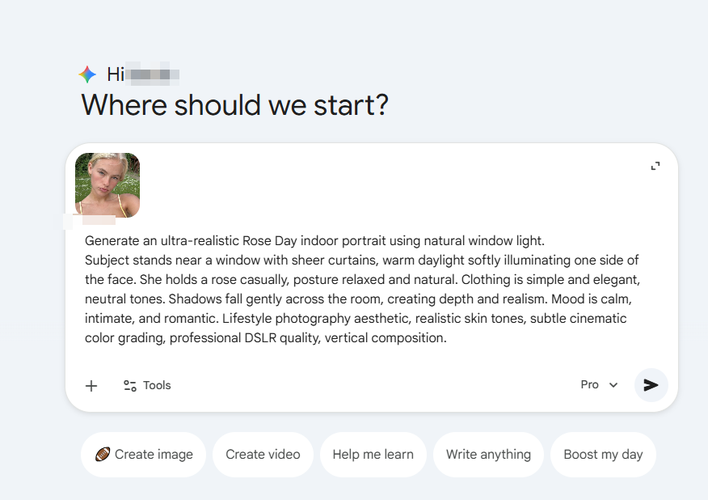Pick the Write anything suggestion
The width and height of the screenshot is (708, 500).
coord(488,454)
